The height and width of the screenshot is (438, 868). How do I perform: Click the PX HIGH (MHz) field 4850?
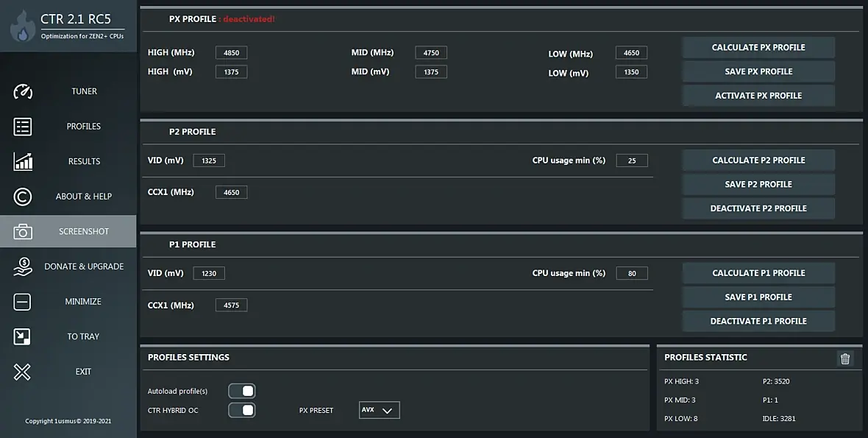point(232,52)
